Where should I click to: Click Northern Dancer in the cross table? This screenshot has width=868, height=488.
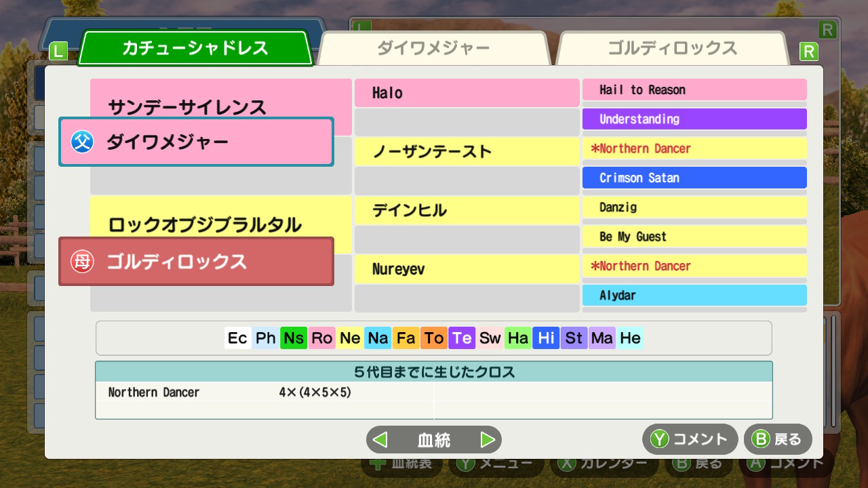[x=154, y=392]
